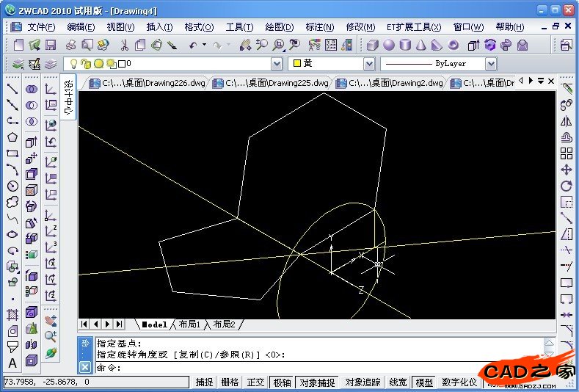The height and width of the screenshot is (392, 579).
Task: Open the ET扩展工具(X) menu
Action: pos(414,27)
